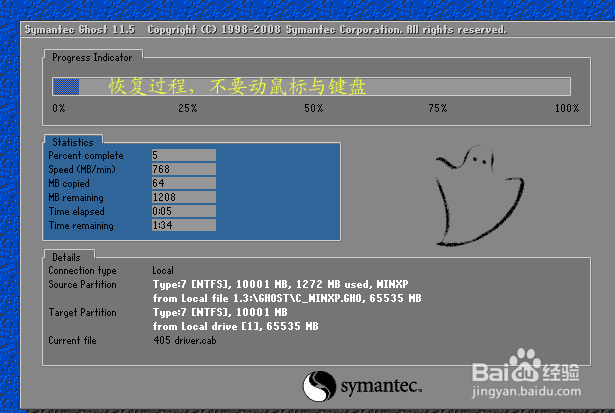Click the 'Current file' label
The height and width of the screenshot is (413, 615).
(72, 340)
